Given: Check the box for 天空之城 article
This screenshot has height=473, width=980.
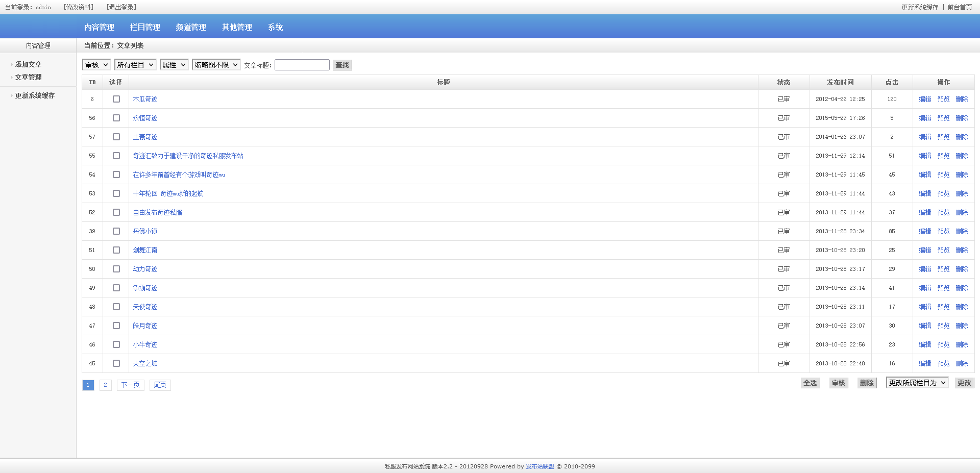Looking at the screenshot, I should (116, 363).
